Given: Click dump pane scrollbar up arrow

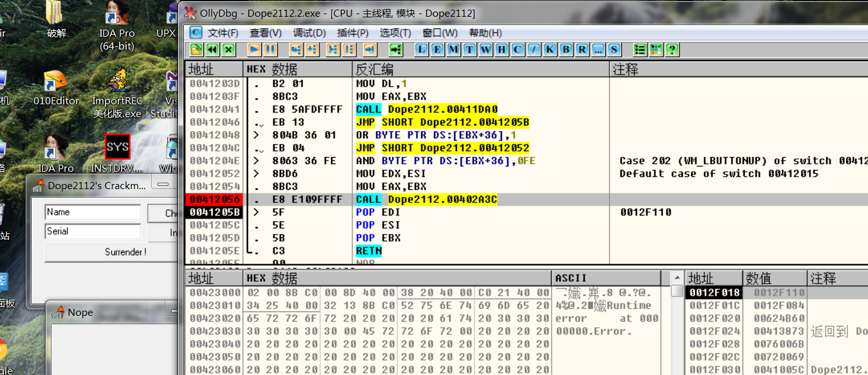Looking at the screenshot, I should [x=676, y=279].
